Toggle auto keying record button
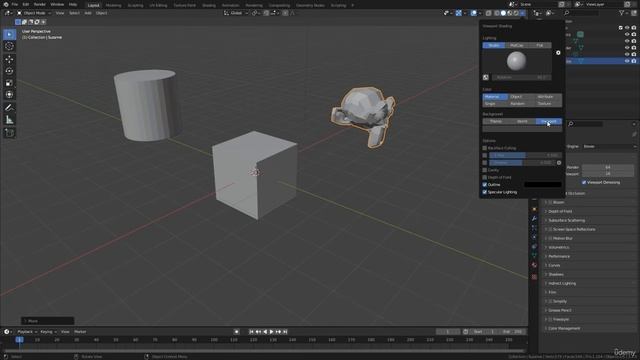Screen dimensions: 640x360 click(x=236, y=332)
